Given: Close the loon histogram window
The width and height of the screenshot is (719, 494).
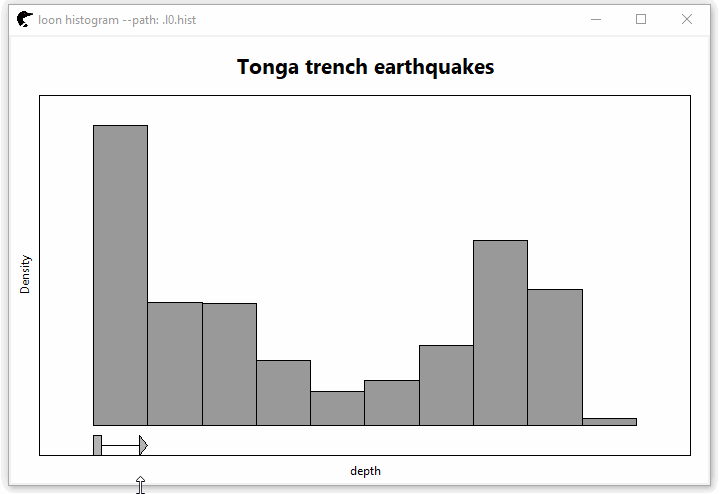Looking at the screenshot, I should coord(687,19).
